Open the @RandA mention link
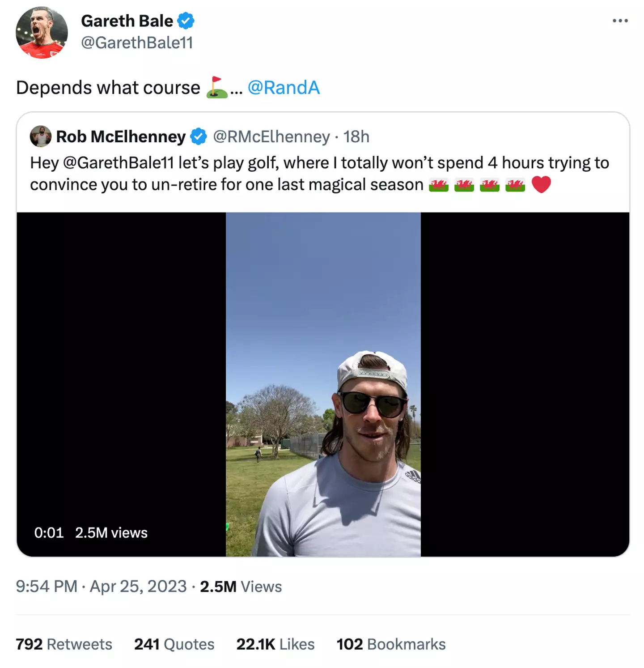Image resolution: width=644 pixels, height=668 pixels. click(284, 88)
